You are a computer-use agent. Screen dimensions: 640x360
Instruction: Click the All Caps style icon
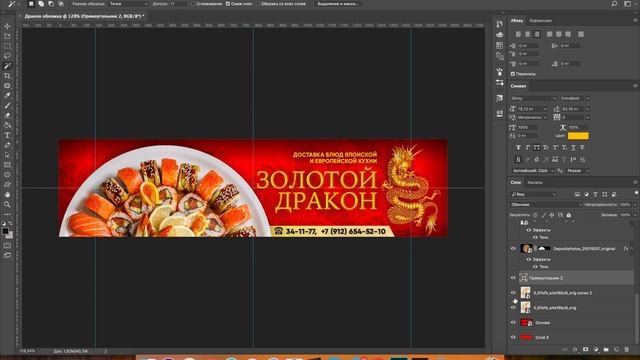[537, 147]
